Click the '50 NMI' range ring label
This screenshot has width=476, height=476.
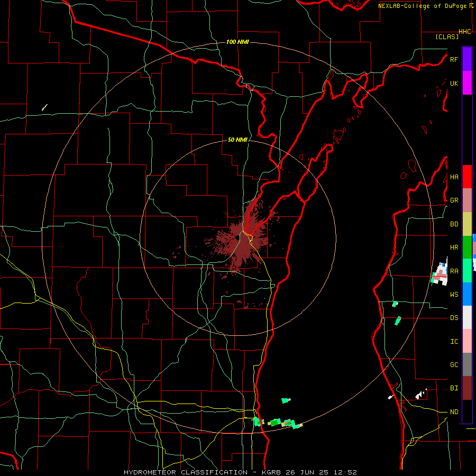[x=237, y=140]
